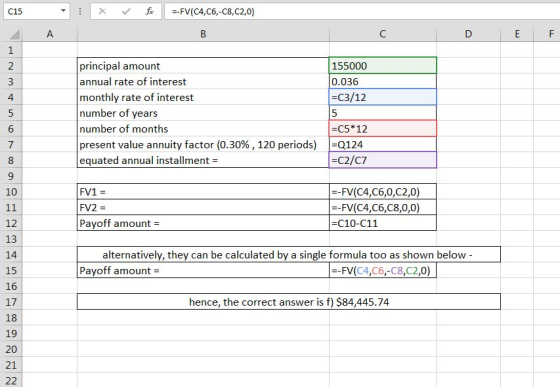Select cell C8 with formula =C2/C7
This screenshot has height=387, width=560.
click(x=382, y=160)
